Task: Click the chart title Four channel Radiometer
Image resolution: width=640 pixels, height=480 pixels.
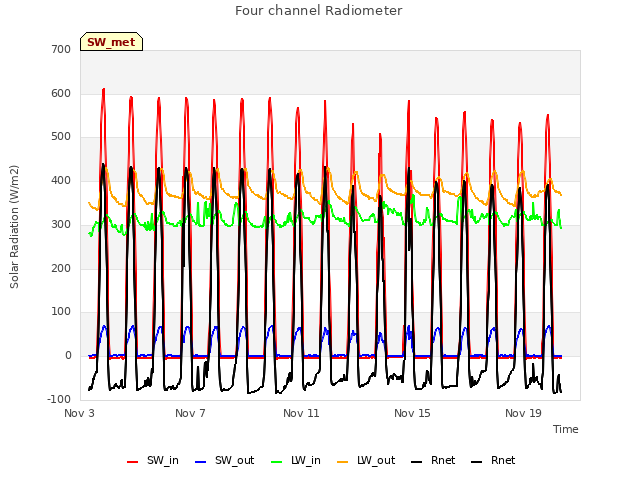Action: [319, 11]
